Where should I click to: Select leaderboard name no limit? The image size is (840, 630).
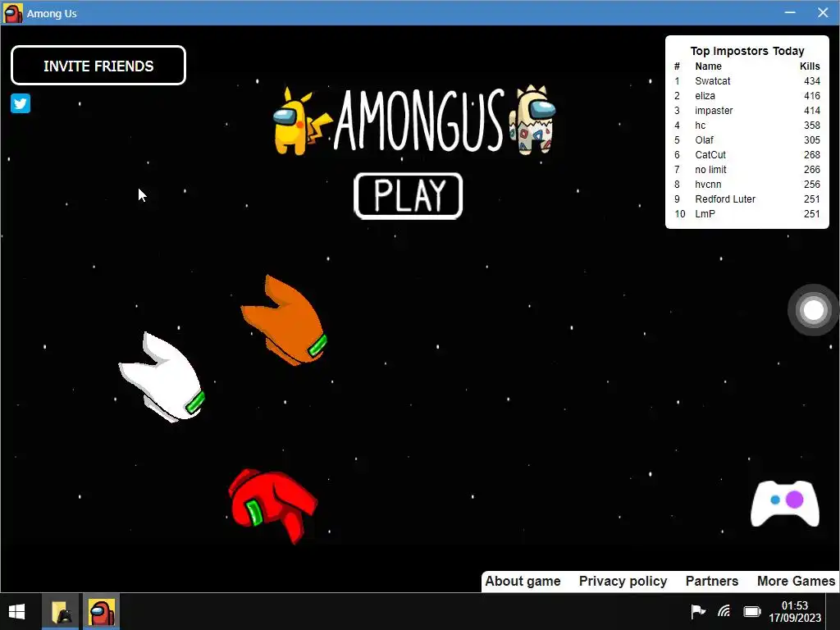click(x=711, y=169)
